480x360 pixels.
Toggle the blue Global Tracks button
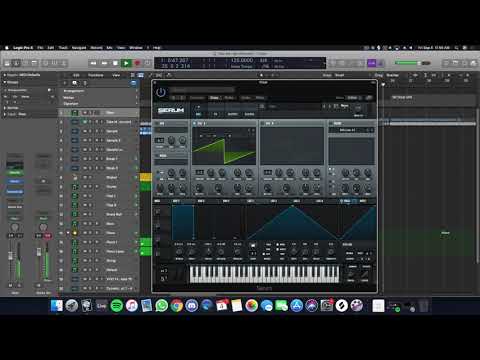pos(133,83)
